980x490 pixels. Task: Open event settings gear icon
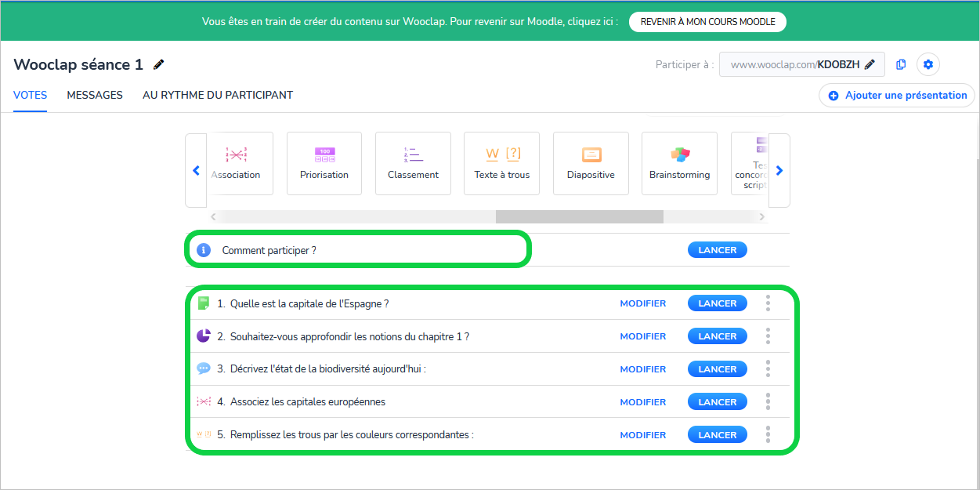[x=928, y=64]
